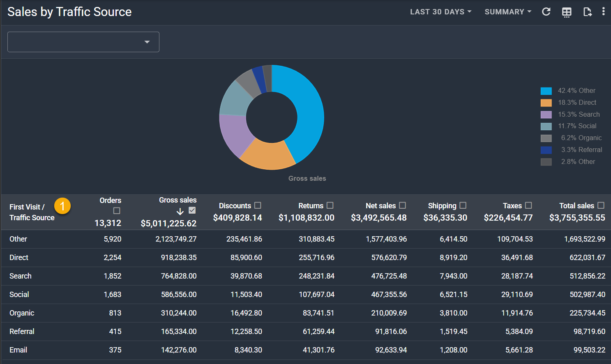Click the First Visit / Traffic Source header
611x364 pixels.
(32, 212)
